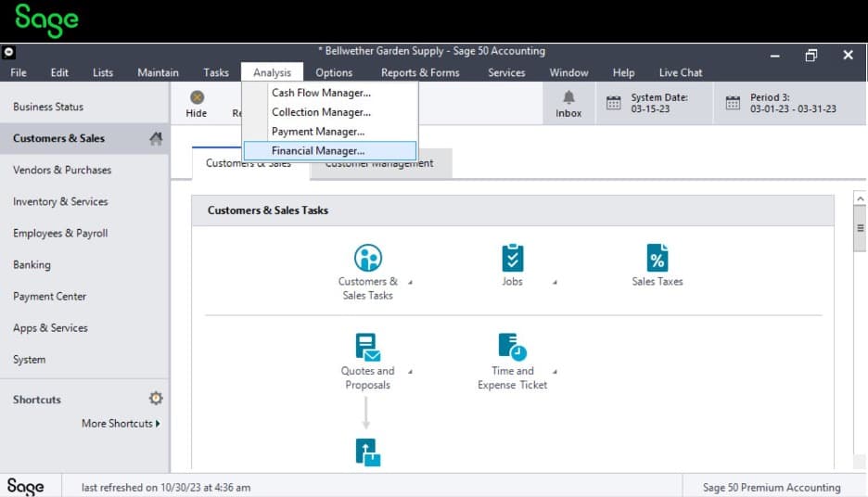
Task: Restore down the Sage window
Action: click(x=811, y=55)
